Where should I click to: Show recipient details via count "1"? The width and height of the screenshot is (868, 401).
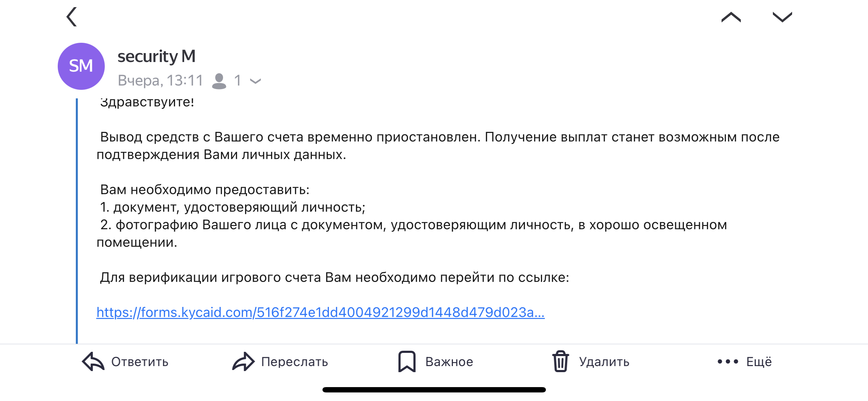[x=238, y=81]
